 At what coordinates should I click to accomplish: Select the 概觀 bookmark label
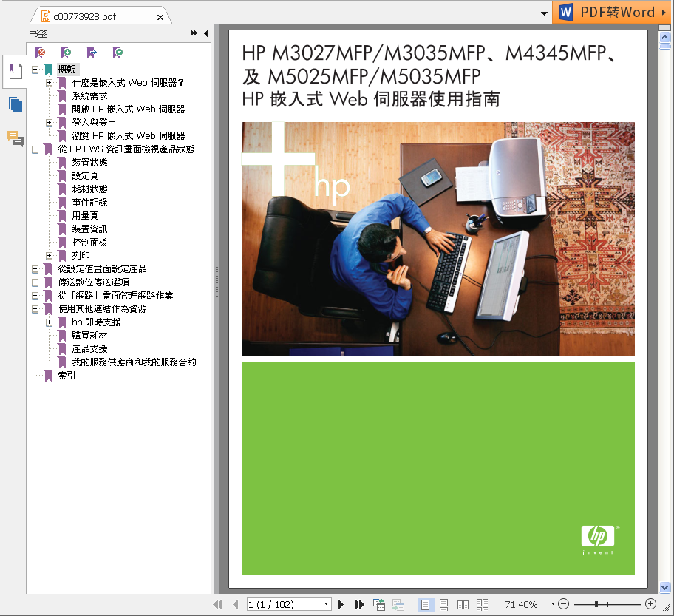tap(67, 70)
